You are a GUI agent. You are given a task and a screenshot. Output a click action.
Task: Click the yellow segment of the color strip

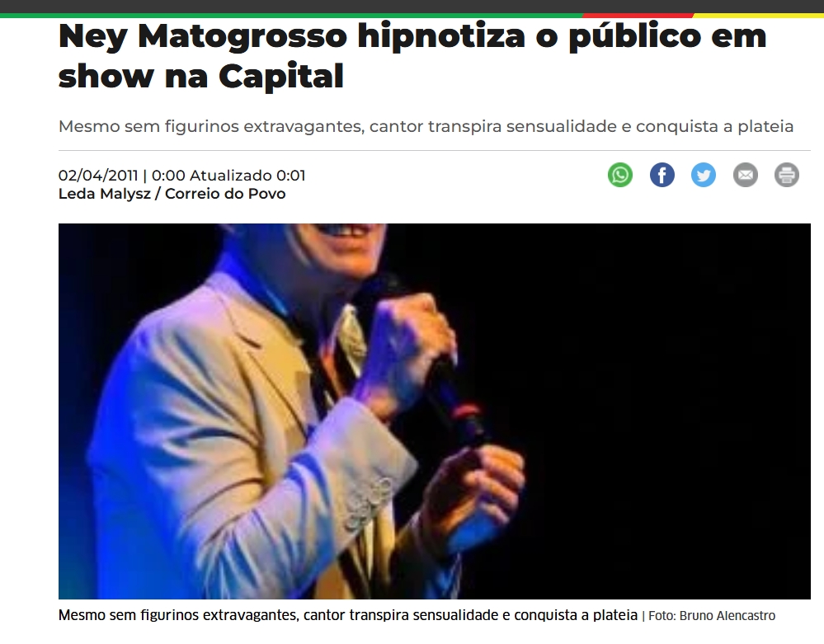coord(759,15)
